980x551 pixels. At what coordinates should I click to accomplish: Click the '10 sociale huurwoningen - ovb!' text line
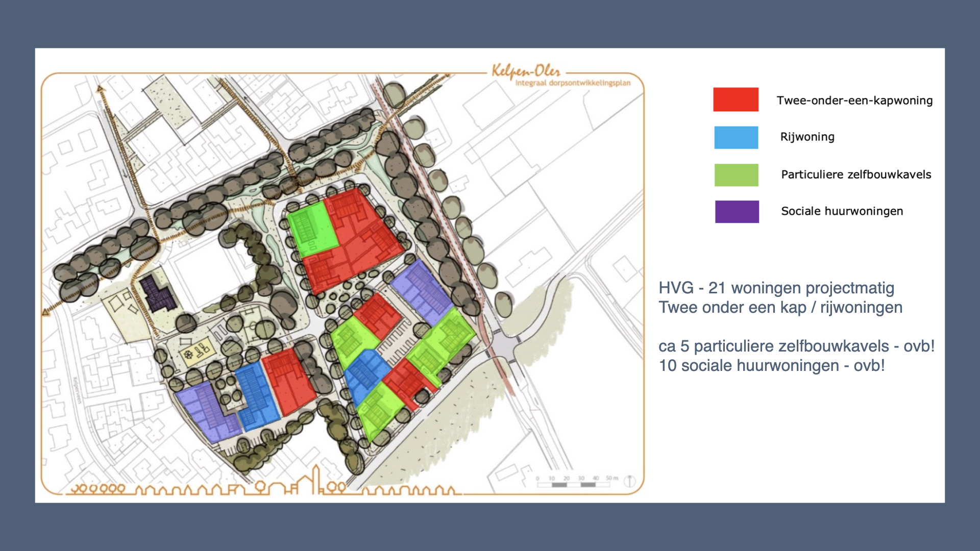[x=771, y=365]
